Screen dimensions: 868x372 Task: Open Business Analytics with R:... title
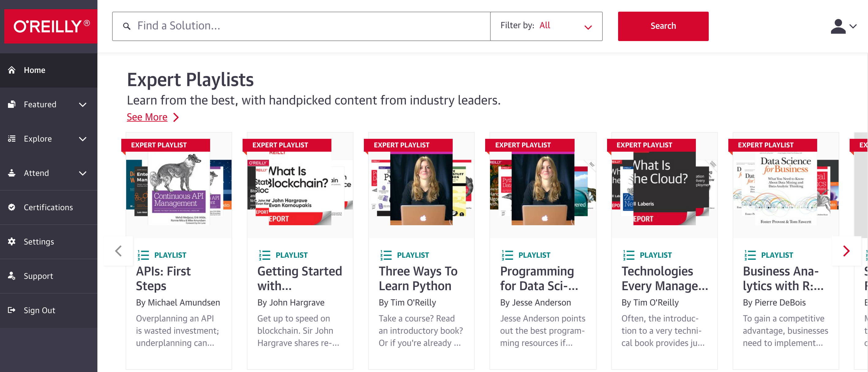coord(783,279)
